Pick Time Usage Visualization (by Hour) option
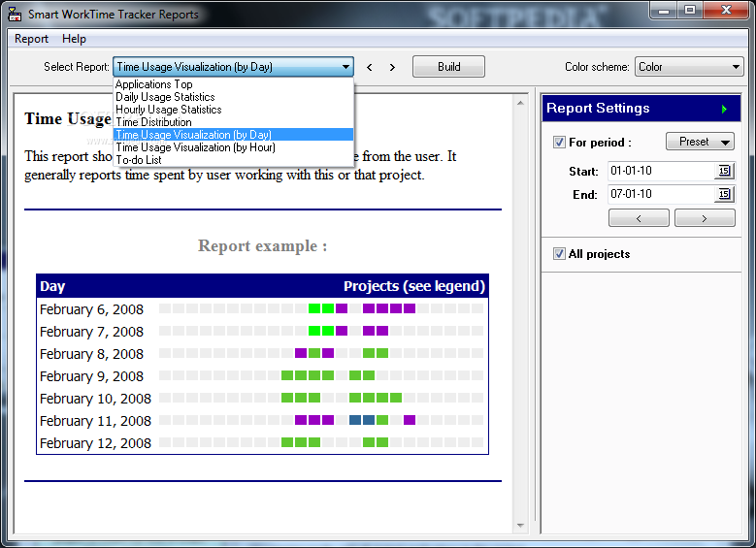The height and width of the screenshot is (548, 756). 233,147
